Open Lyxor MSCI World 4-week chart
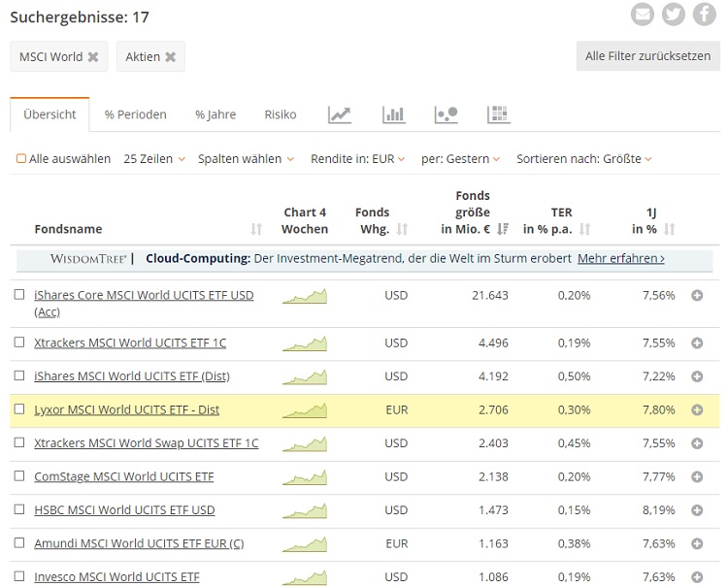 [305, 410]
